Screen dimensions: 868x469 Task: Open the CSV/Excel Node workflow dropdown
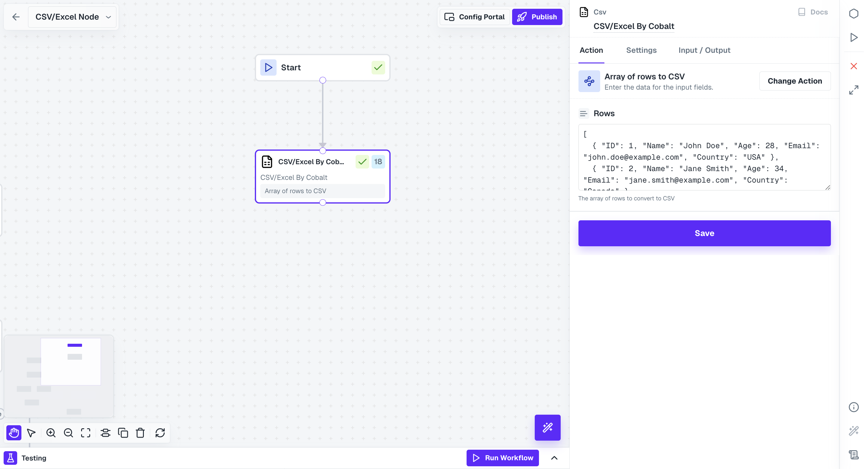(72, 17)
